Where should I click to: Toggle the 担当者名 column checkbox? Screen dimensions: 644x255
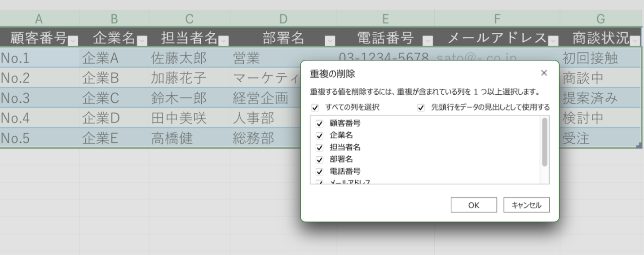[320, 147]
